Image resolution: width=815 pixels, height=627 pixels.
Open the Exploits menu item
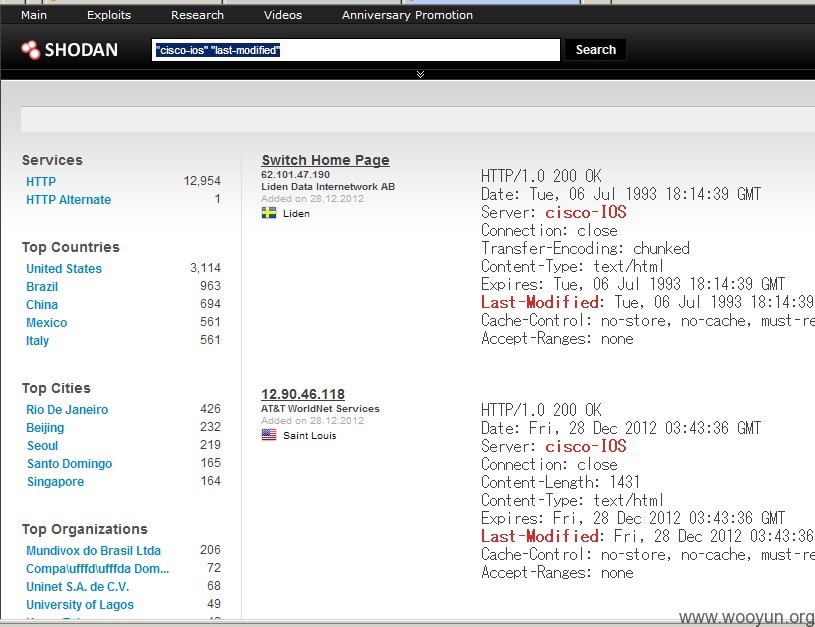click(x=109, y=15)
